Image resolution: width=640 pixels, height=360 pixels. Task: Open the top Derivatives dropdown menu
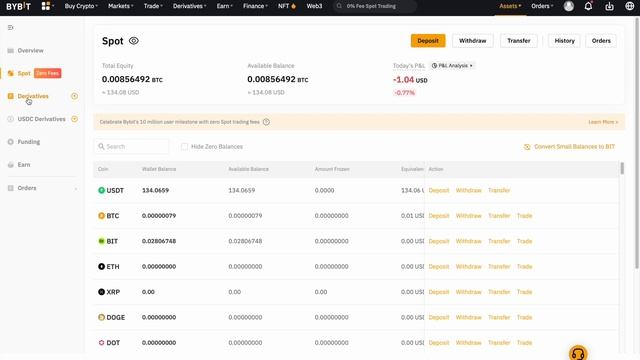189,6
